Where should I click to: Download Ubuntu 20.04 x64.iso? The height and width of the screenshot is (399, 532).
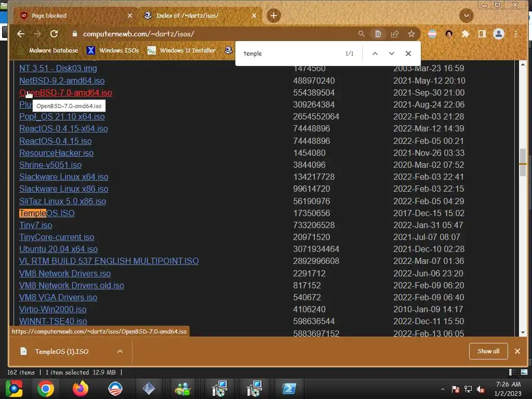coord(58,249)
